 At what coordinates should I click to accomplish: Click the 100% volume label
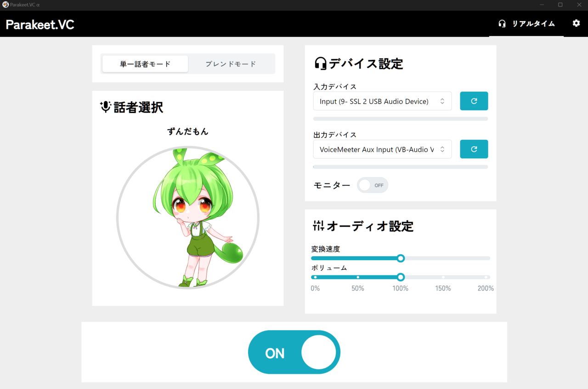[401, 288]
